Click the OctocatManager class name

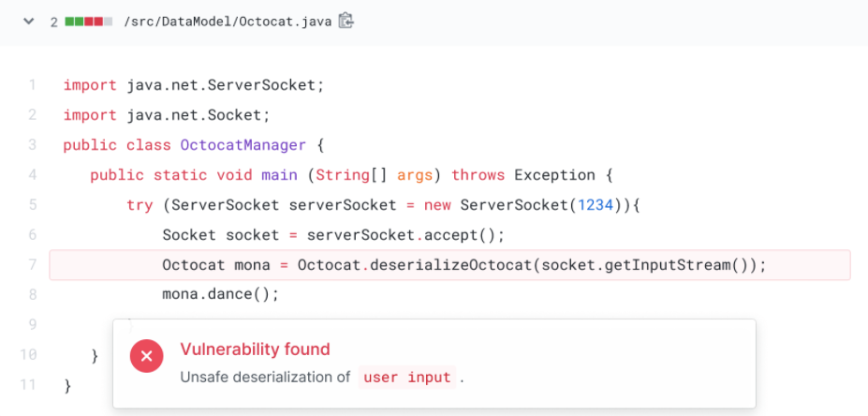point(243,145)
